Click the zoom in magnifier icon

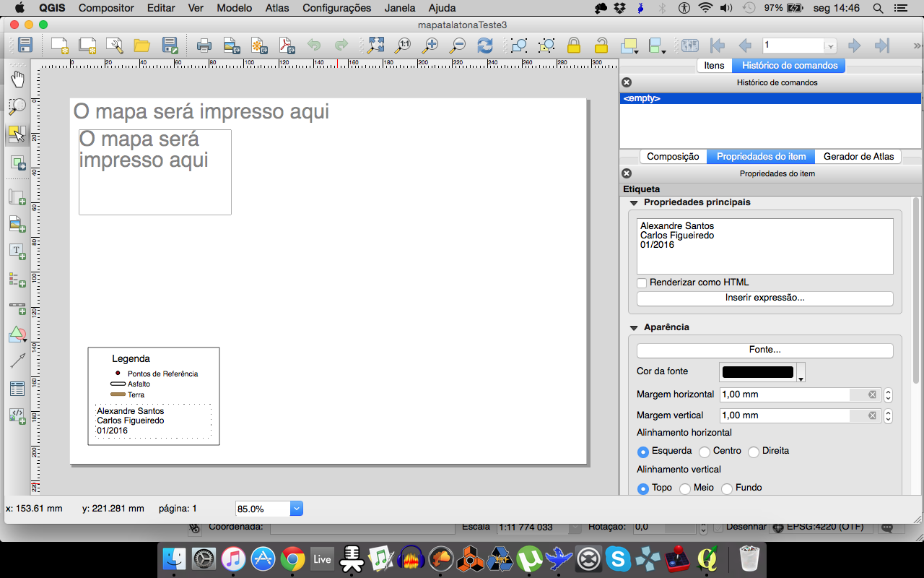click(x=430, y=46)
